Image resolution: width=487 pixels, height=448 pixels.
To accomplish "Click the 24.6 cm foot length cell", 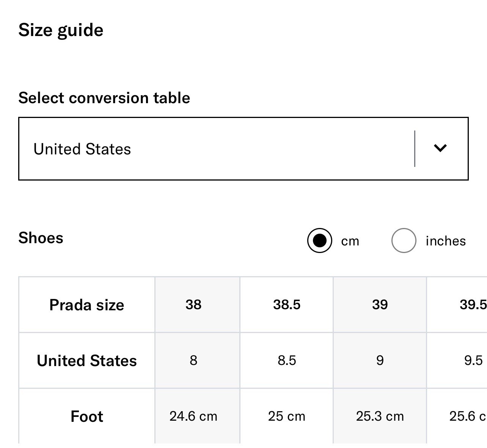I will (x=193, y=417).
